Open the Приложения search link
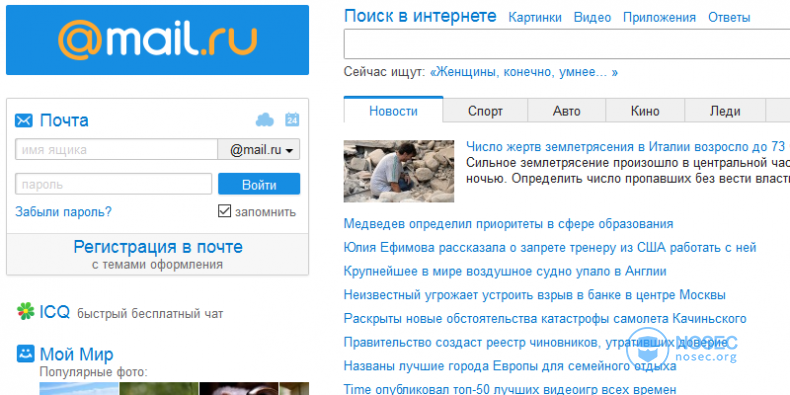The image size is (790, 395). pyautogui.click(x=660, y=18)
